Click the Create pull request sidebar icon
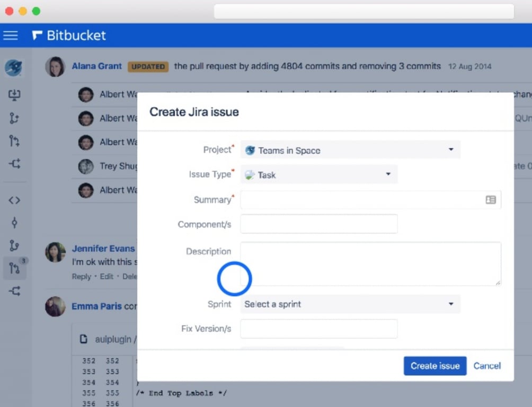532x407 pixels. click(14, 141)
